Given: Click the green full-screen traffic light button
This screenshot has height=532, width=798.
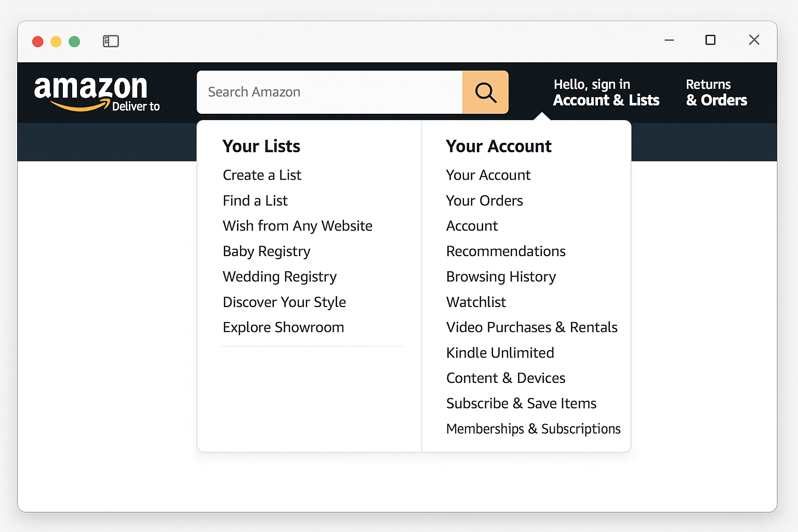Looking at the screenshot, I should [x=74, y=42].
